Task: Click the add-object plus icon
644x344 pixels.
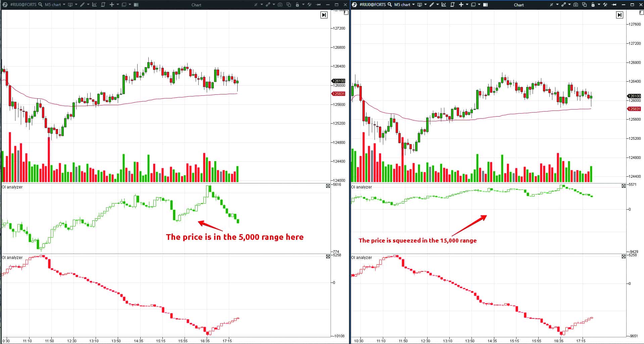Action: coord(112,5)
